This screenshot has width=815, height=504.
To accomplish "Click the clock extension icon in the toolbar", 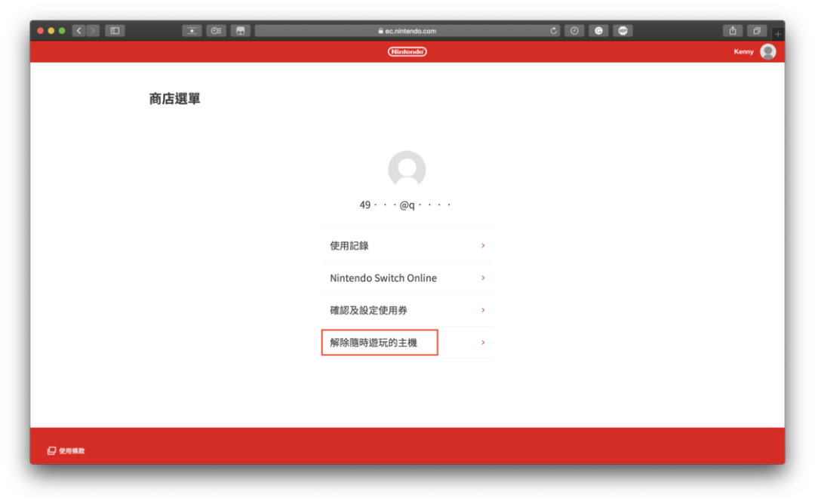I will click(x=574, y=31).
